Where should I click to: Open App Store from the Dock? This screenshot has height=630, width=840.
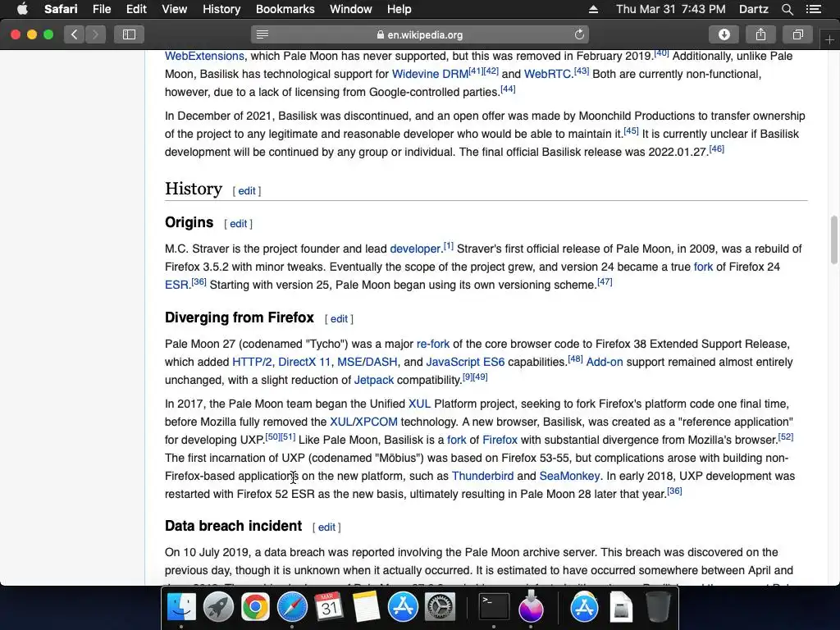(403, 607)
